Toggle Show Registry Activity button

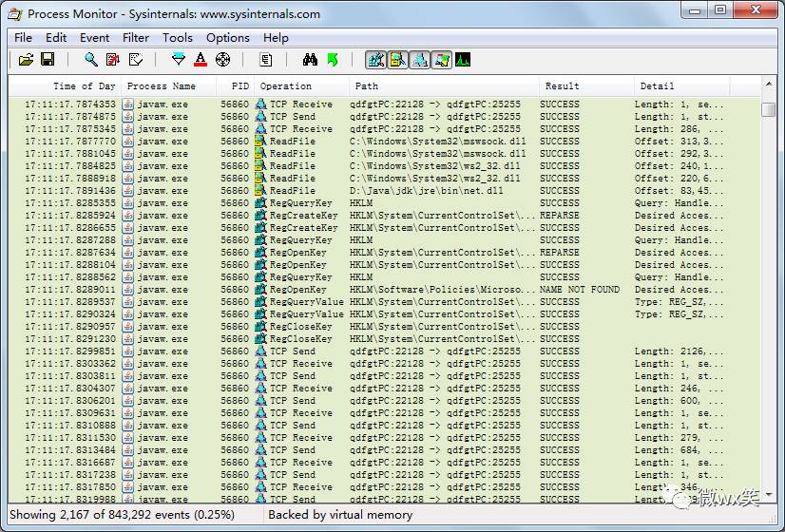click(x=376, y=60)
